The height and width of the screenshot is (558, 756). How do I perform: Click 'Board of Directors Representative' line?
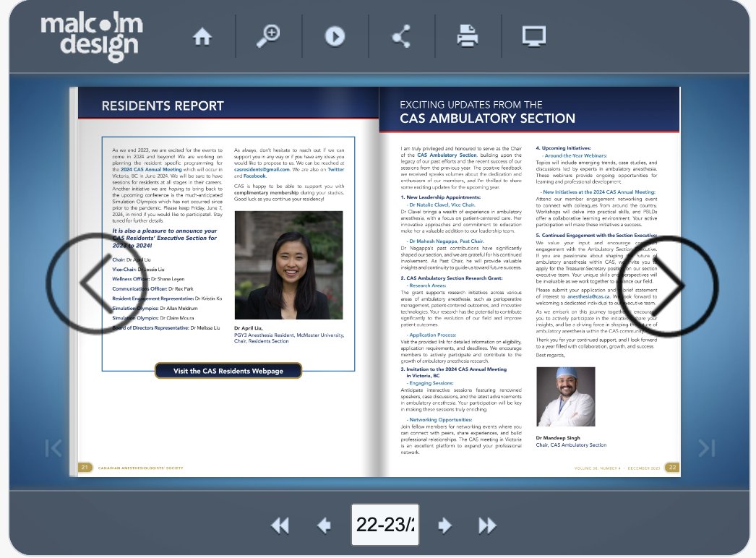coord(166,328)
